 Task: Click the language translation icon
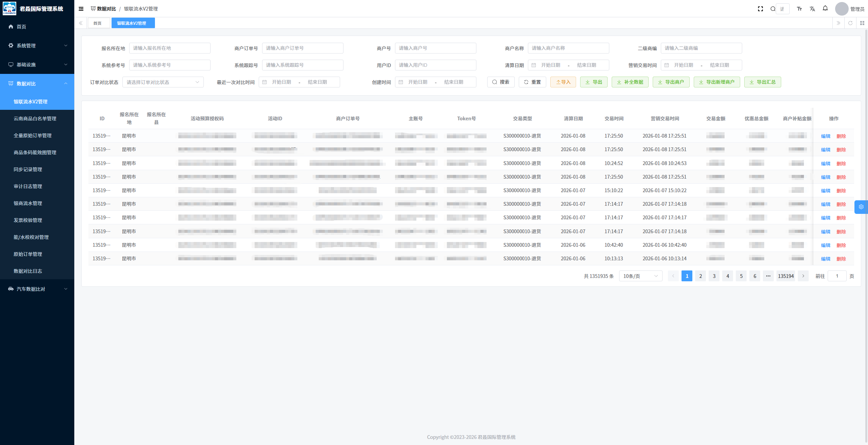[x=812, y=9]
